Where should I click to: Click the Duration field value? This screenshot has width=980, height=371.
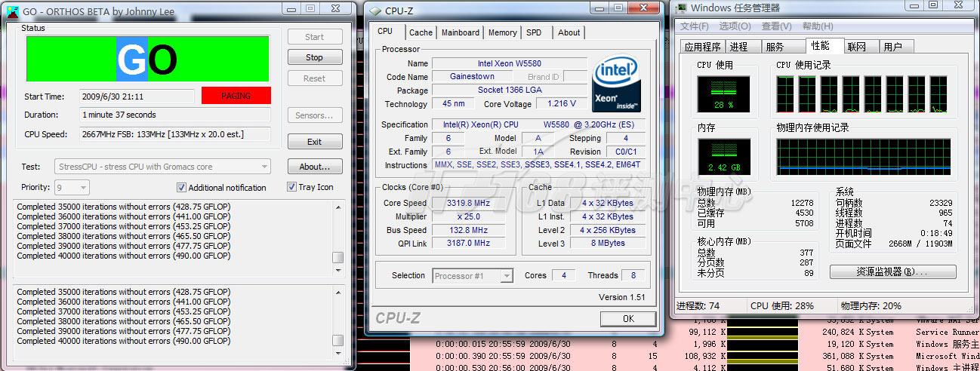coord(175,115)
